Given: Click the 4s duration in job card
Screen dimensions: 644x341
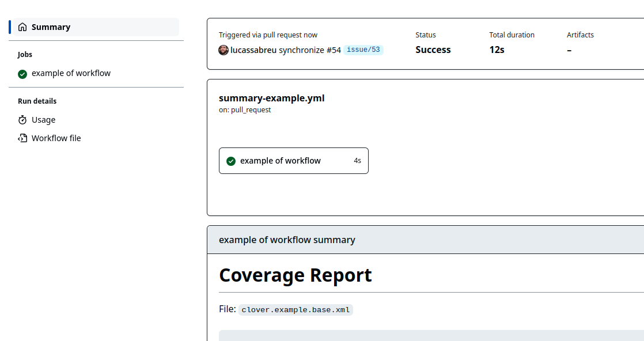Looking at the screenshot, I should point(357,161).
